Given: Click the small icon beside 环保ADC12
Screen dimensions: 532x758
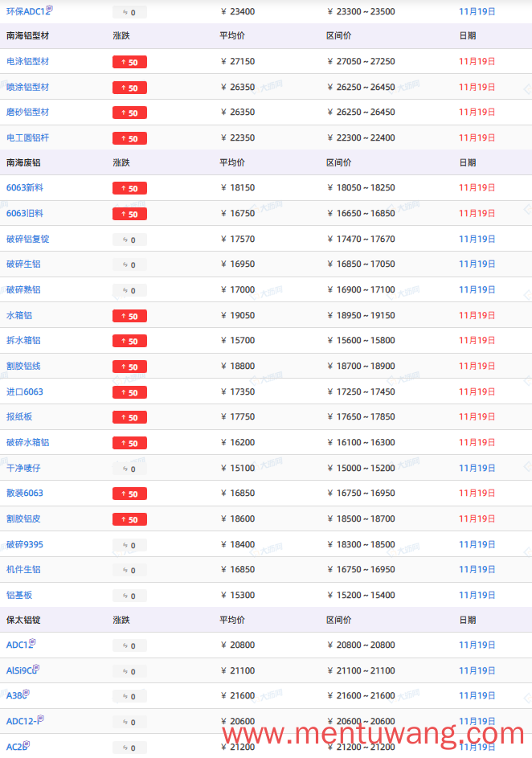Looking at the screenshot, I should 49,9.
